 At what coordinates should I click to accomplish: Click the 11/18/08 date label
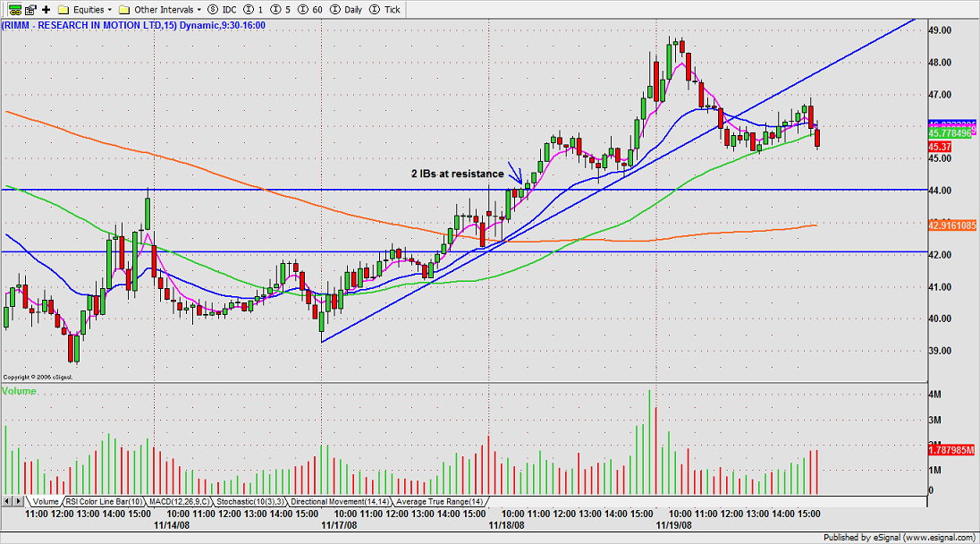(507, 525)
